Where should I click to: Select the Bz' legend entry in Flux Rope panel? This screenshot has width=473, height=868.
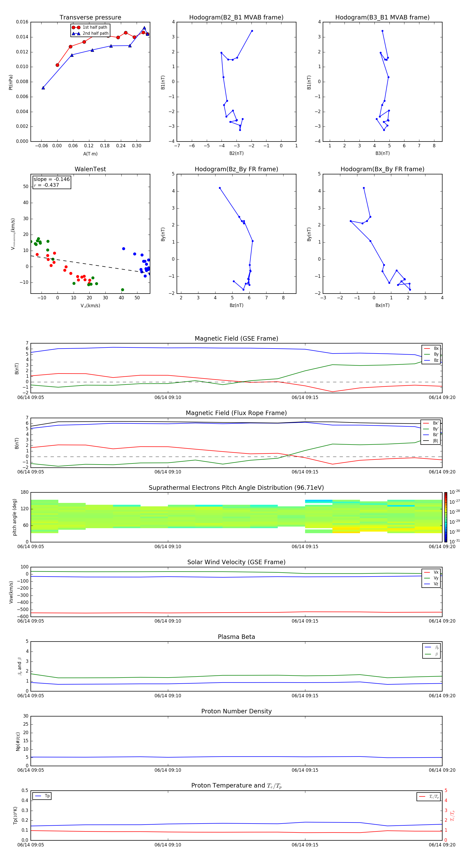tap(431, 435)
